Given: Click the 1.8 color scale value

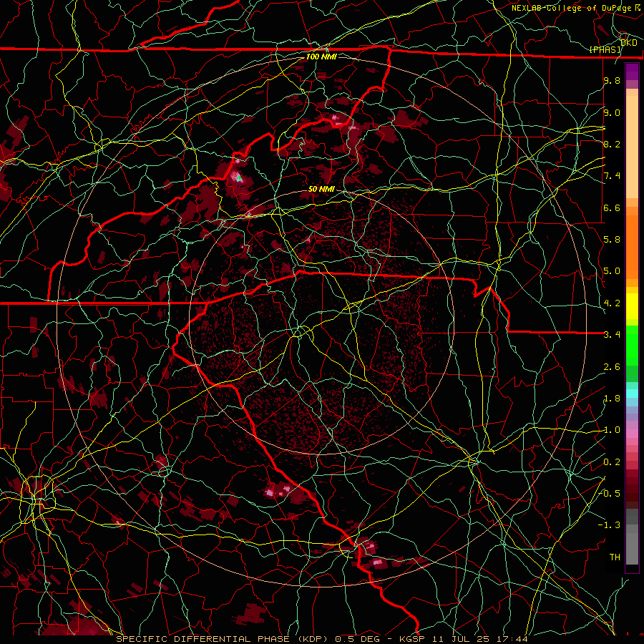Looking at the screenshot, I should (x=612, y=399).
